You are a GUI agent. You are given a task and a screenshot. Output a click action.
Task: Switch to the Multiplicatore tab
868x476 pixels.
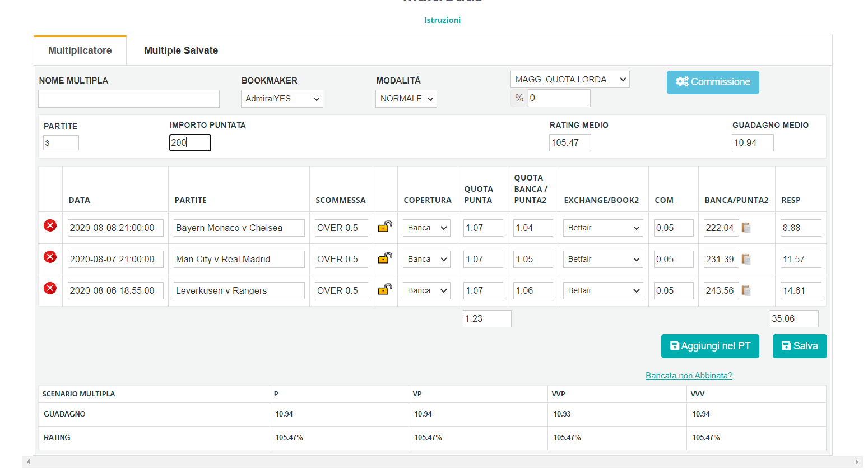[x=80, y=50]
